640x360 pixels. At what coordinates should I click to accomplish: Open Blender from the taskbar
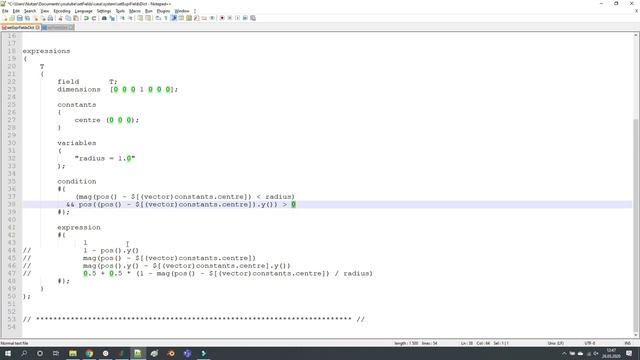(171, 353)
